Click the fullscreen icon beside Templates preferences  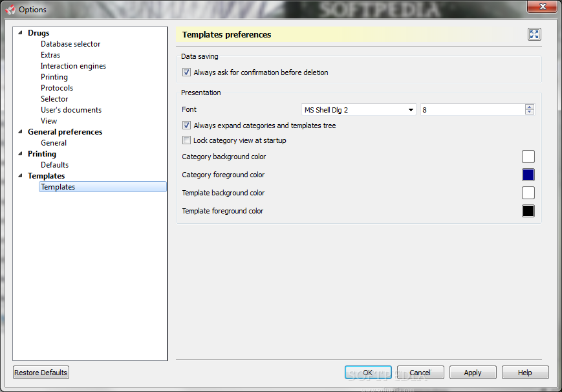point(534,34)
